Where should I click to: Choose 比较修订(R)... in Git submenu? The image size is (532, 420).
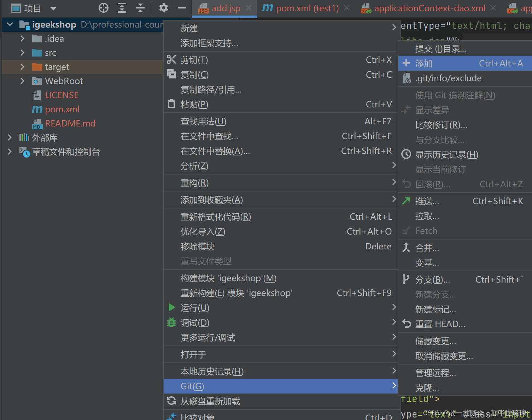point(465,125)
